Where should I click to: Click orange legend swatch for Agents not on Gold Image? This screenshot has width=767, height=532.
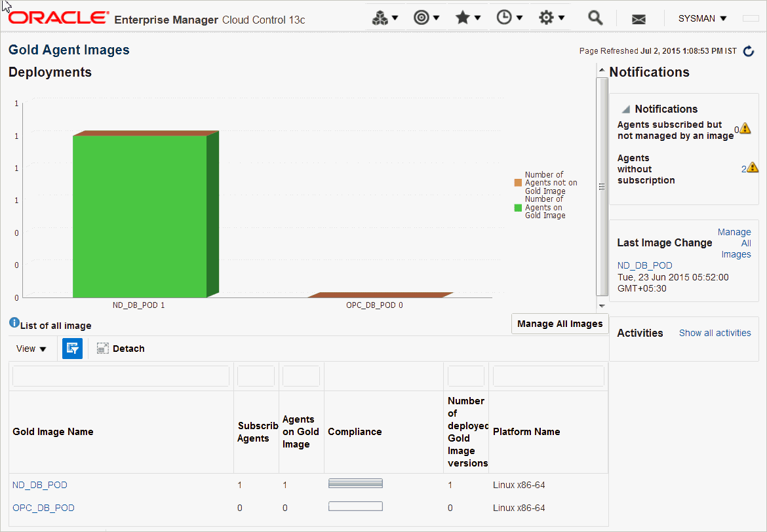518,183
